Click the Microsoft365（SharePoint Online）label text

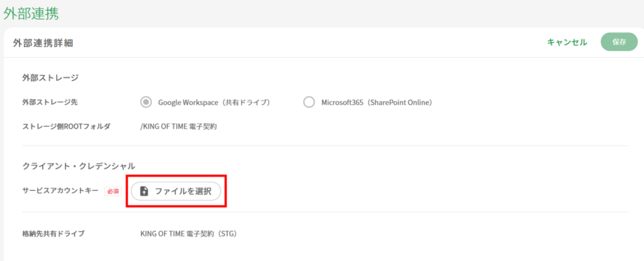[377, 103]
